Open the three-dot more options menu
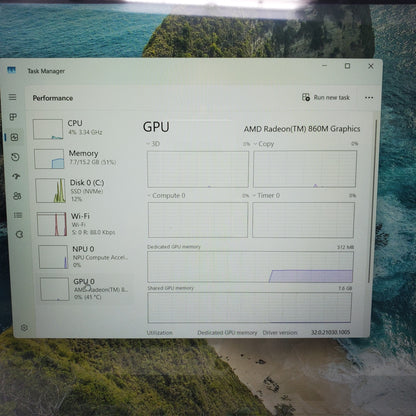416x416 pixels. click(x=369, y=98)
